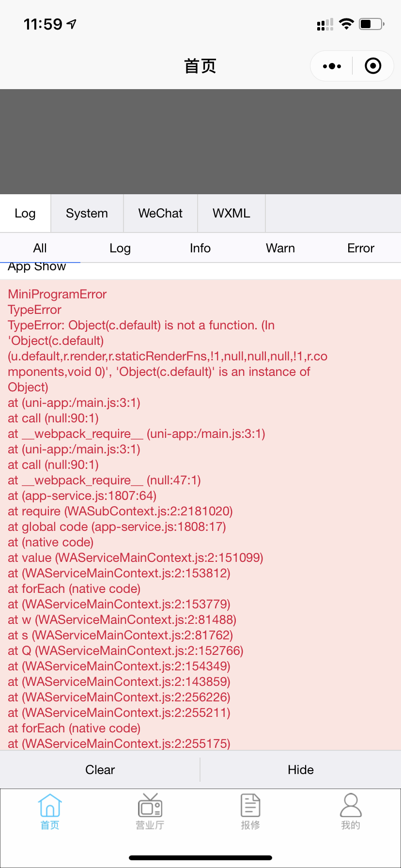This screenshot has width=401, height=868.
Task: Tap the mini program close circle icon
Action: click(373, 66)
